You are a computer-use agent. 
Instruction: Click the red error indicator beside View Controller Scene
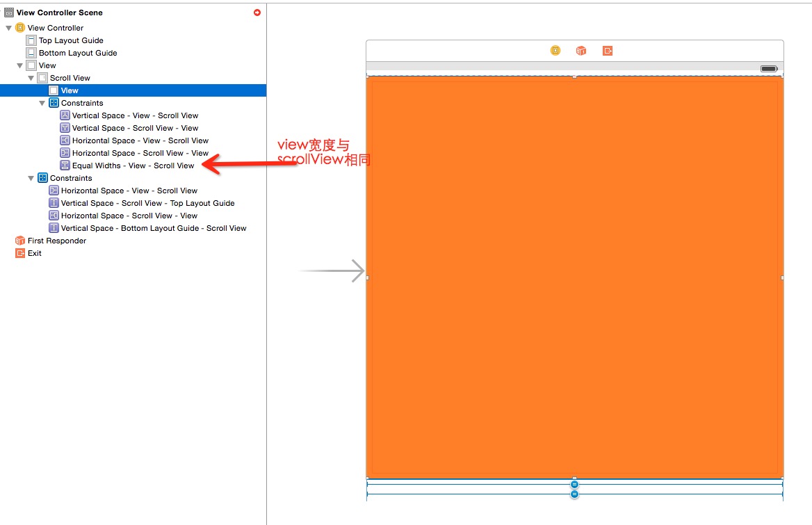tap(257, 13)
